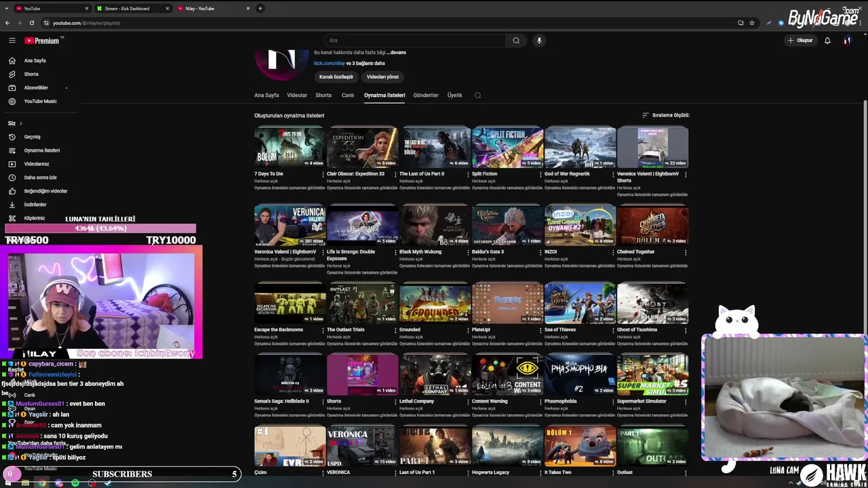
Task: Click the YouTube search field
Action: tap(415, 41)
